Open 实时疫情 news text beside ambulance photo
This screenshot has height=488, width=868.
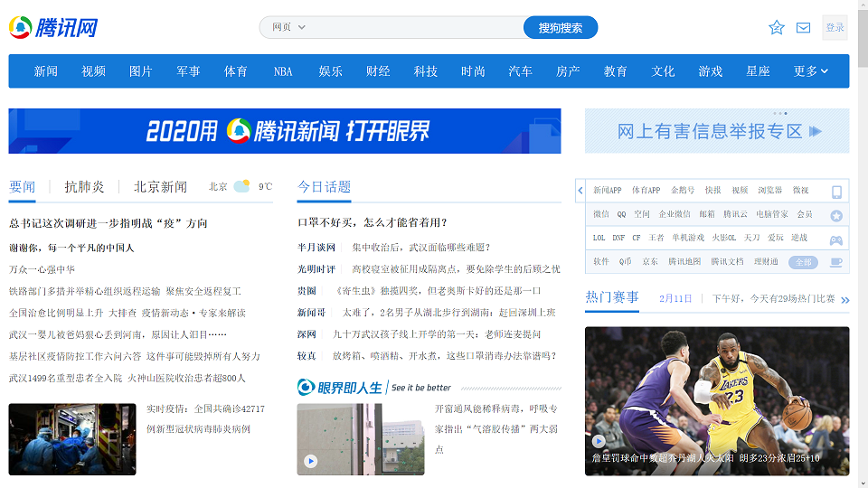click(x=205, y=418)
